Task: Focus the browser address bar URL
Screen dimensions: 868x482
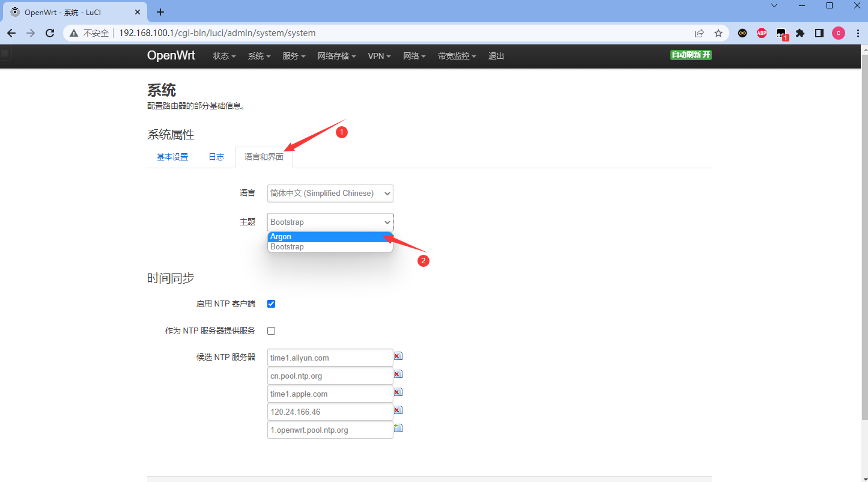Action: point(217,33)
